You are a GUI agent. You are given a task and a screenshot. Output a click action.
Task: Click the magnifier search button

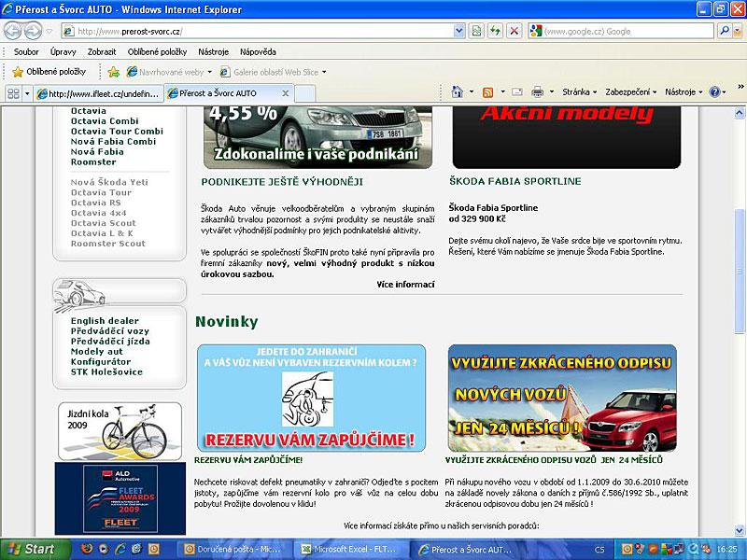click(x=725, y=32)
